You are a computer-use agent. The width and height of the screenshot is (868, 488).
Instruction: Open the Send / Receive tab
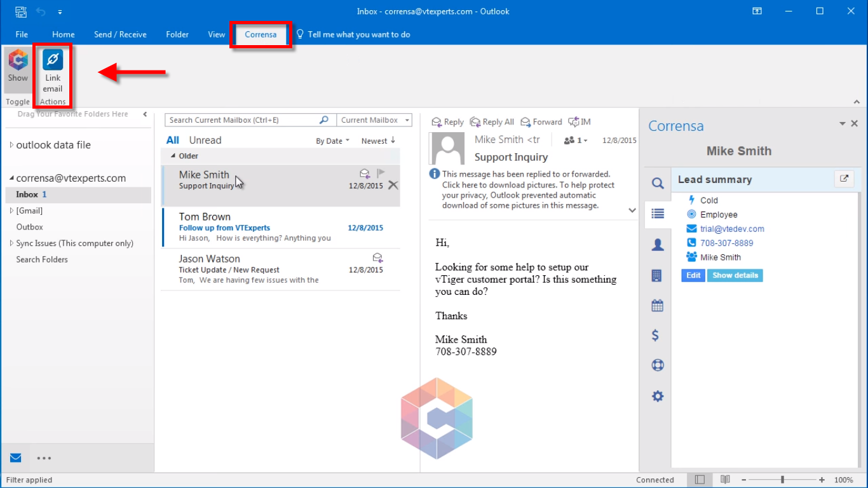pos(120,34)
